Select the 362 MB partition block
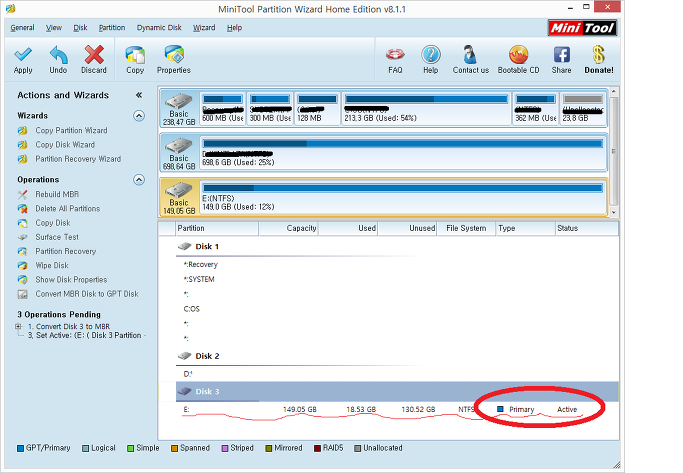This screenshot has width=683, height=473. coord(535,108)
